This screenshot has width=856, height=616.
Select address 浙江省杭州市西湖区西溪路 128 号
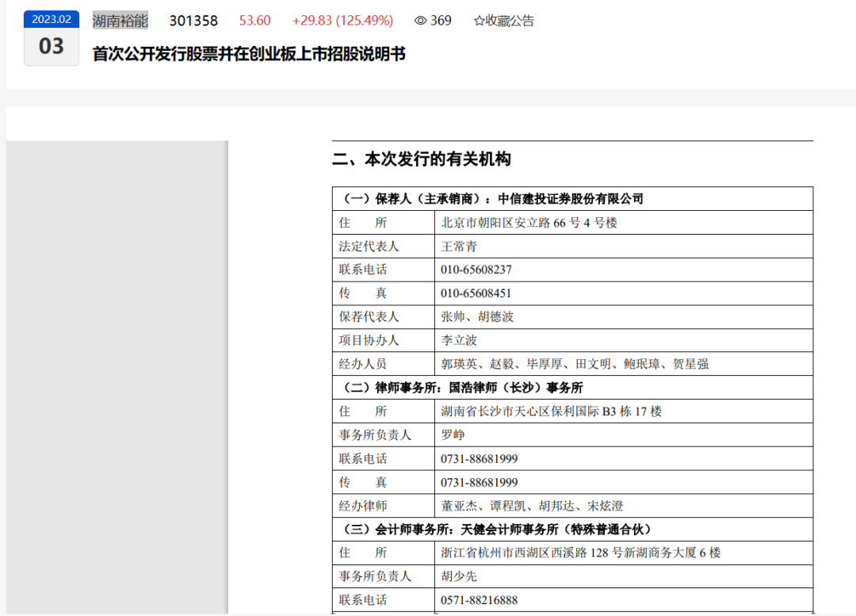coord(581,553)
